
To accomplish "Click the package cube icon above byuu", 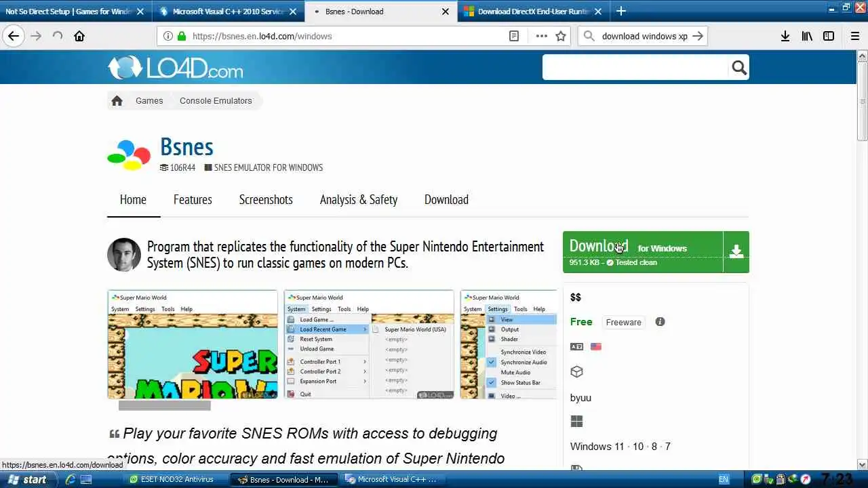I will pos(576,371).
